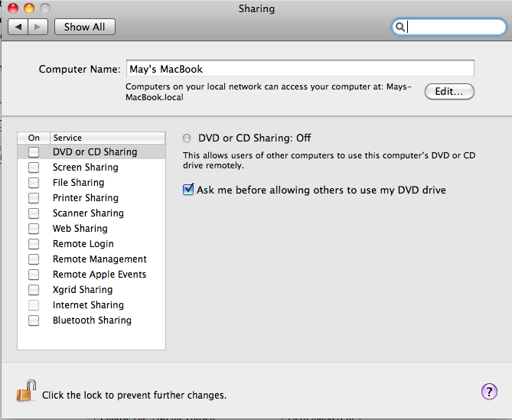The height and width of the screenshot is (420, 512).
Task: Click the Edit... button for local hostname
Action: [449, 91]
